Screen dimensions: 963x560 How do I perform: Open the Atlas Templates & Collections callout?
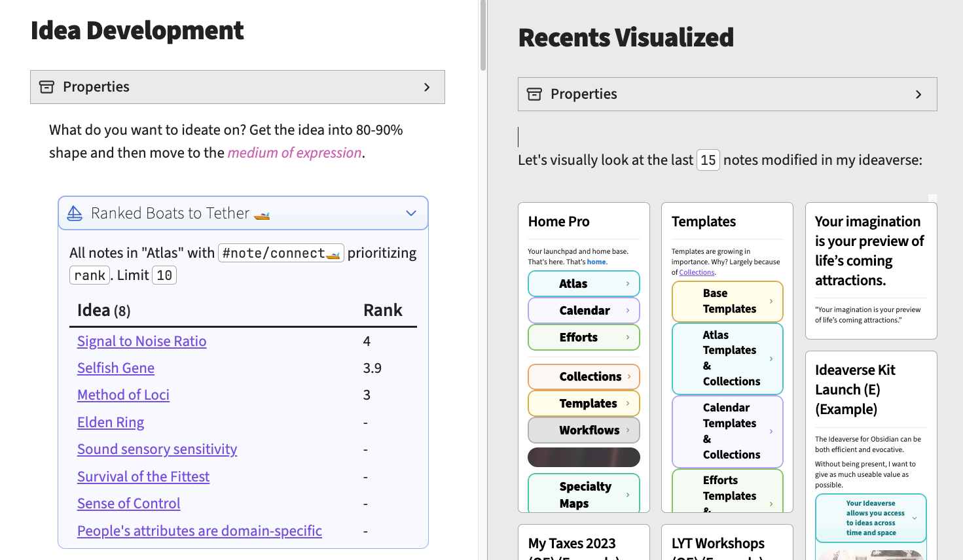tap(727, 359)
